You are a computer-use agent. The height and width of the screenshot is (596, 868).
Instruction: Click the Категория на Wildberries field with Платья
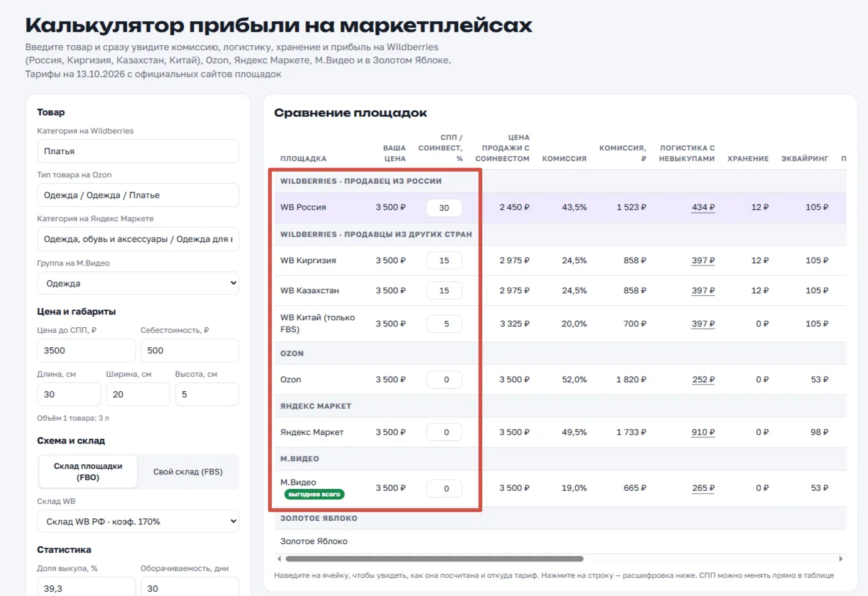coord(138,151)
